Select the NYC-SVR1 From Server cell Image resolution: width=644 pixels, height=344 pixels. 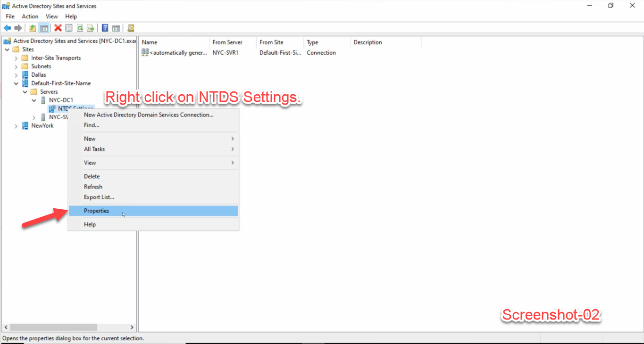226,53
